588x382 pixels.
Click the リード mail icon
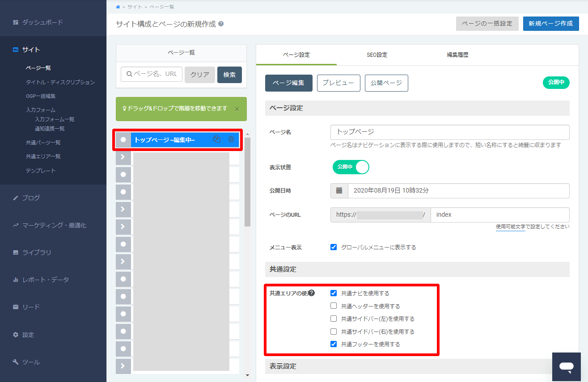(16, 307)
